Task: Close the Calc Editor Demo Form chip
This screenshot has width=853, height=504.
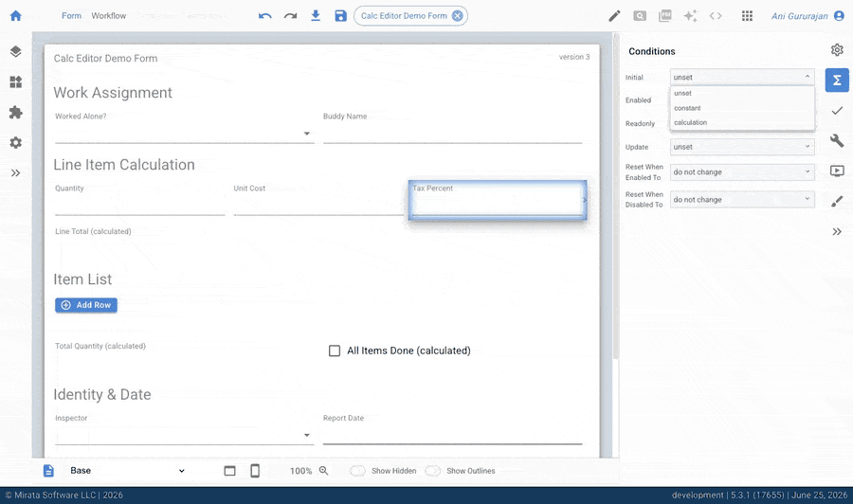Action: tap(458, 16)
